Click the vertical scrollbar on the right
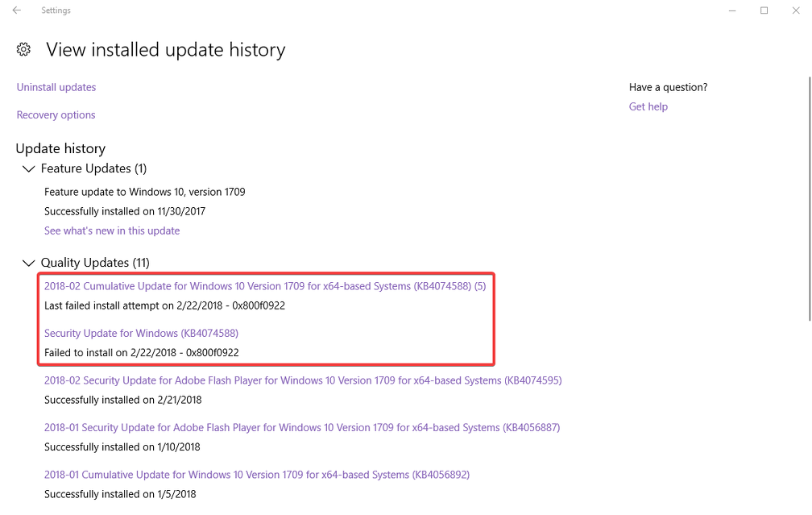Screen dimensions: 812x515 (810, 199)
